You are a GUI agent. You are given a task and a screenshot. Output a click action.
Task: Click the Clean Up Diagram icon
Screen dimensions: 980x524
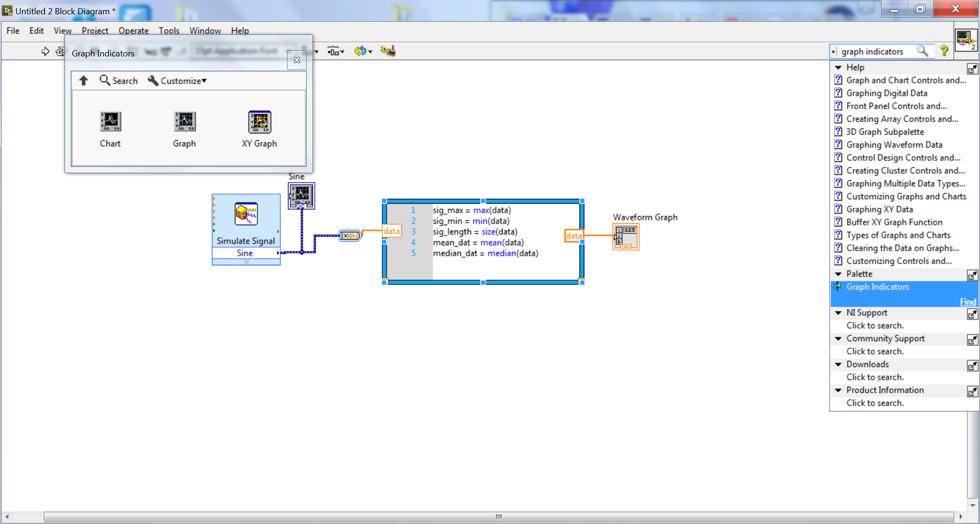[x=388, y=51]
